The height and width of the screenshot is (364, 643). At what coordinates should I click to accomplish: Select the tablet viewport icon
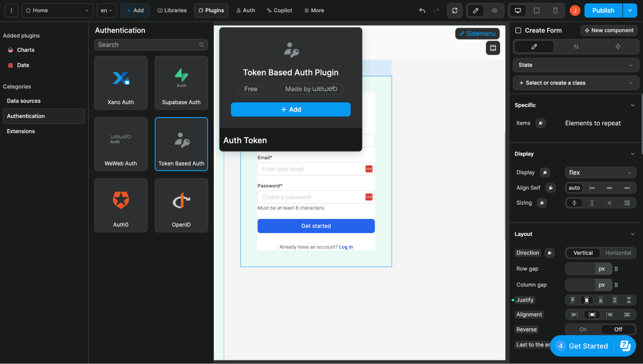536,10
